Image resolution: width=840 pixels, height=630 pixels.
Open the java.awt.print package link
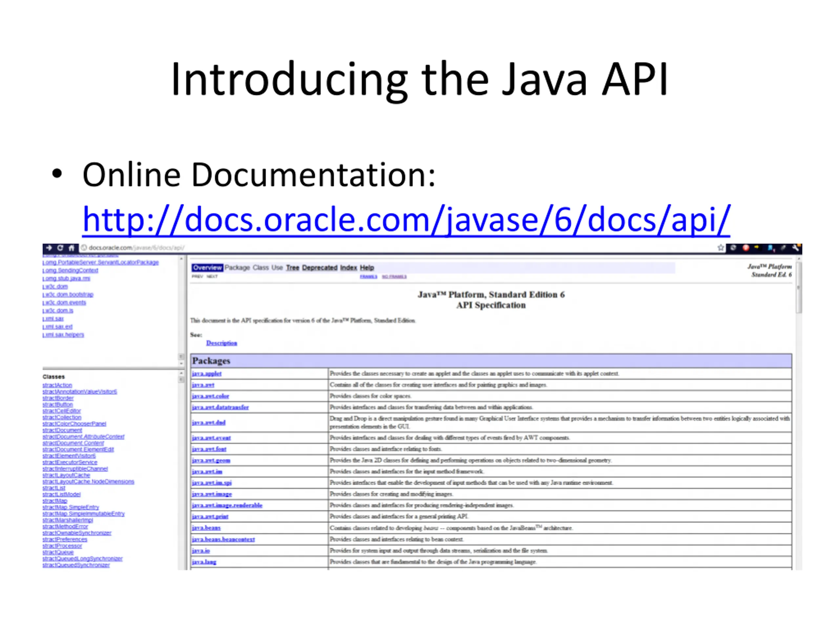click(210, 516)
